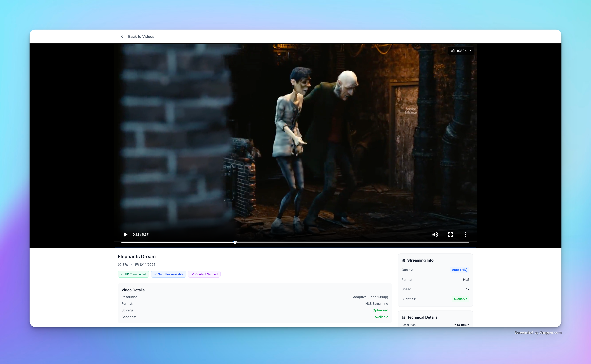Open the three-dot more options menu

tap(466, 234)
